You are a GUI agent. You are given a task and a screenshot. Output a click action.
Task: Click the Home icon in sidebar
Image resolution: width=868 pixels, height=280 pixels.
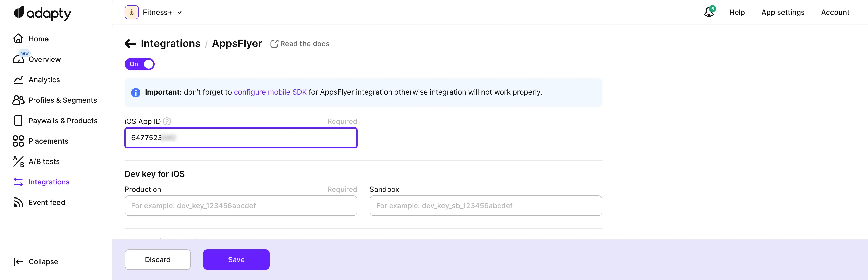point(18,39)
